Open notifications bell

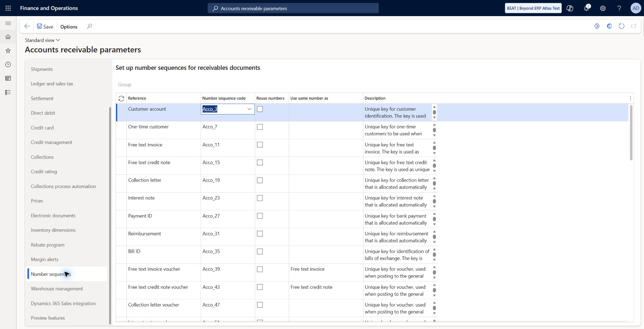coord(587,8)
